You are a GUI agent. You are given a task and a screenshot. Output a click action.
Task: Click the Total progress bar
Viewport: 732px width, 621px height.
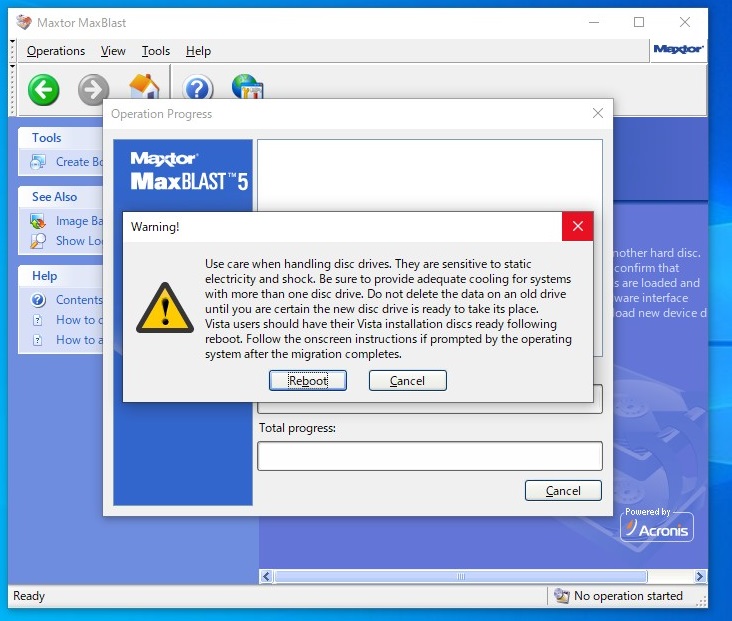click(x=430, y=456)
